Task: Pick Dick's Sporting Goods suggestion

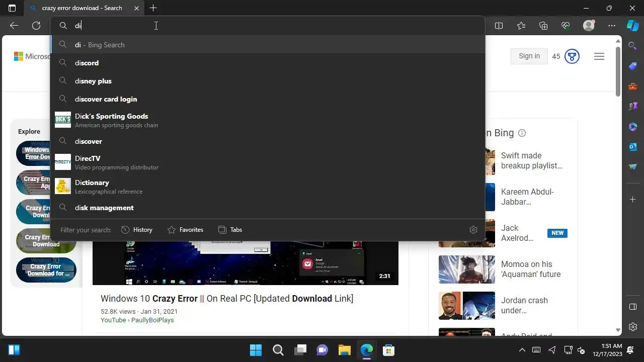Action: pos(268,120)
